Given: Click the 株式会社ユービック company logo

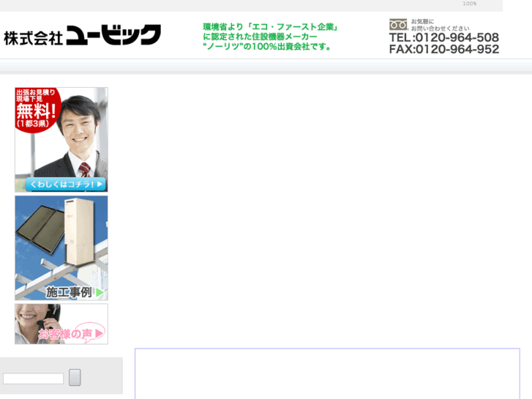Looking at the screenshot, I should point(83,35).
